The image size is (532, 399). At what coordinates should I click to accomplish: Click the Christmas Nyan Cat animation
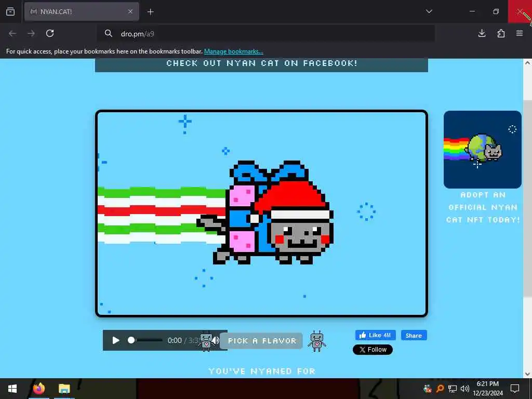click(261, 214)
